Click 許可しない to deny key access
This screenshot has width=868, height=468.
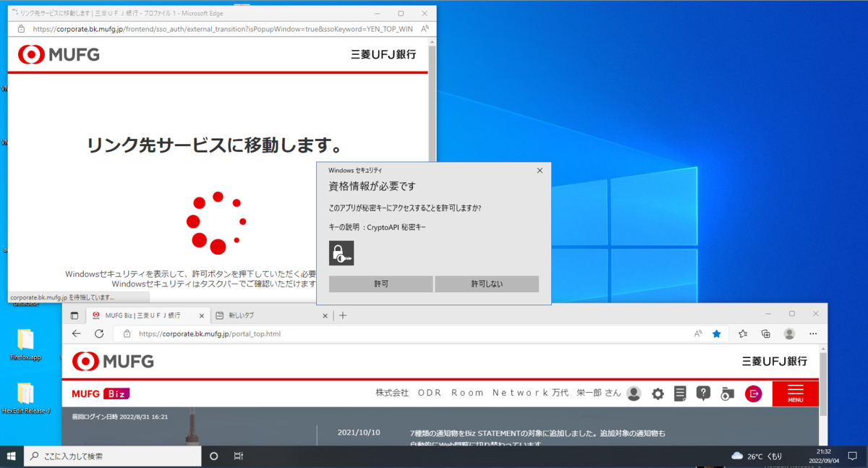(x=487, y=284)
